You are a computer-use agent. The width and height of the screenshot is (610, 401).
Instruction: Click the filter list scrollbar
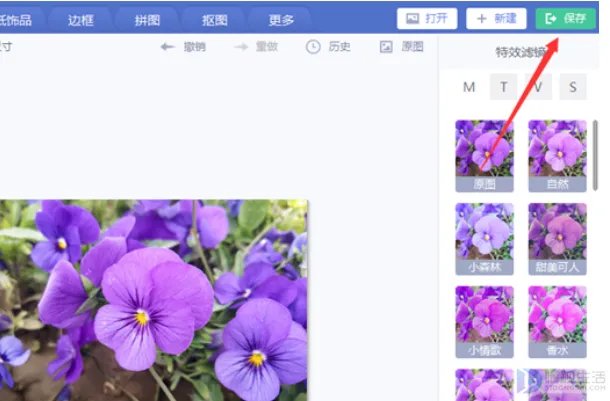pyautogui.click(x=595, y=156)
